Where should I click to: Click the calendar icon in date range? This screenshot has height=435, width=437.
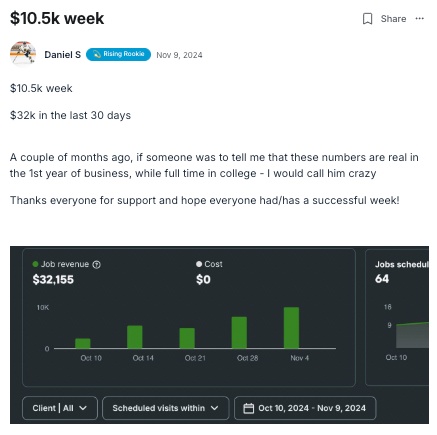(248, 408)
